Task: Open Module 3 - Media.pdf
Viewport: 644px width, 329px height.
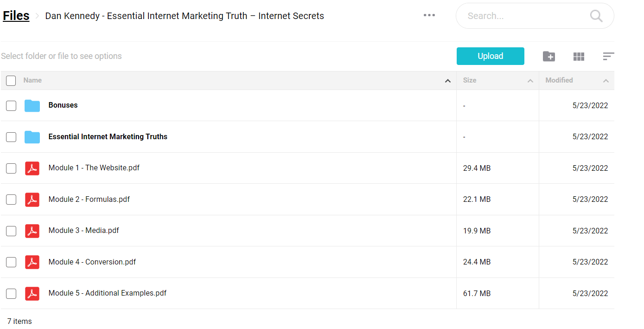Action: coord(84,231)
